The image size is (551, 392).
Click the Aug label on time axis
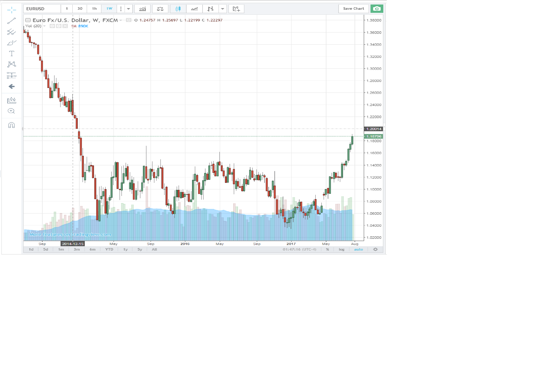pyautogui.click(x=354, y=244)
